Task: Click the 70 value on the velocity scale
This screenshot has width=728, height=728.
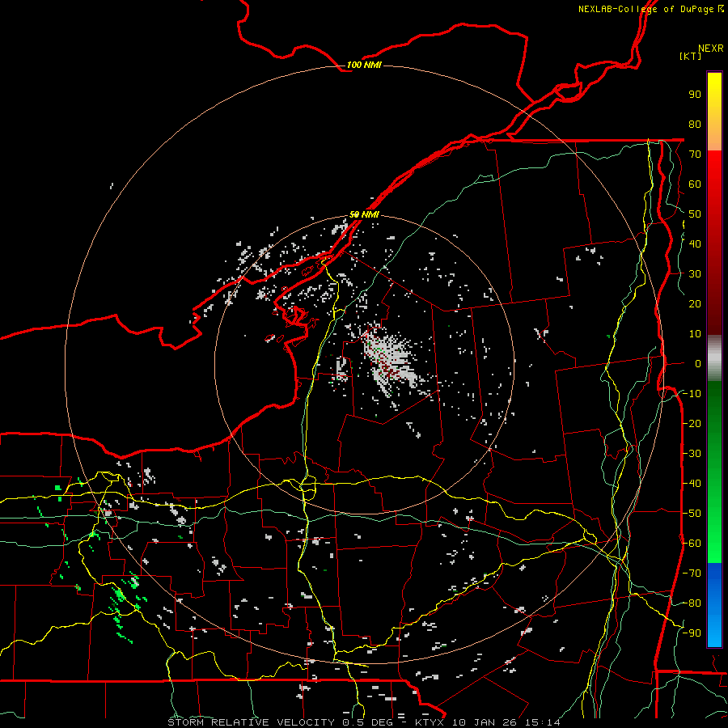Action: coord(695,154)
